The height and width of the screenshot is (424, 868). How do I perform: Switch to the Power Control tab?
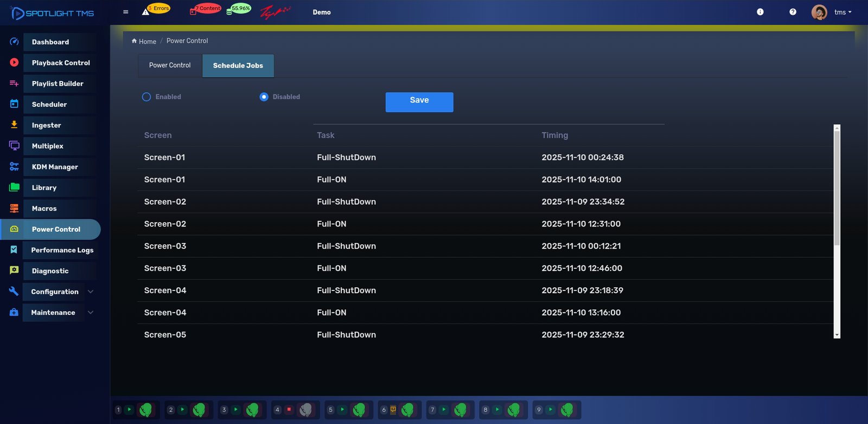click(x=170, y=65)
